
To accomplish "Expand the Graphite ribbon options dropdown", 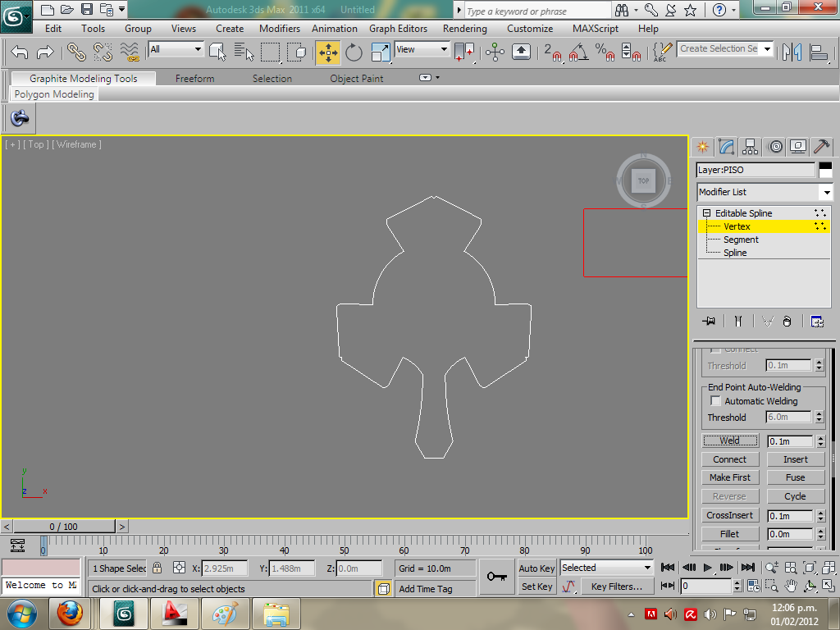I will tap(428, 78).
